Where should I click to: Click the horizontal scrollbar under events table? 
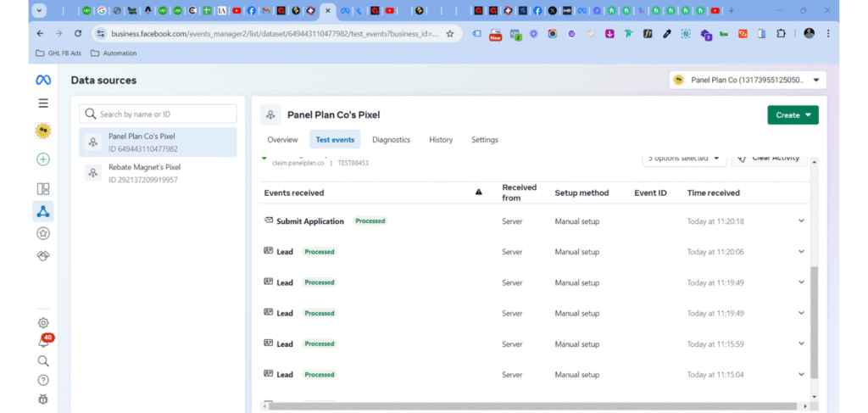tap(532, 406)
